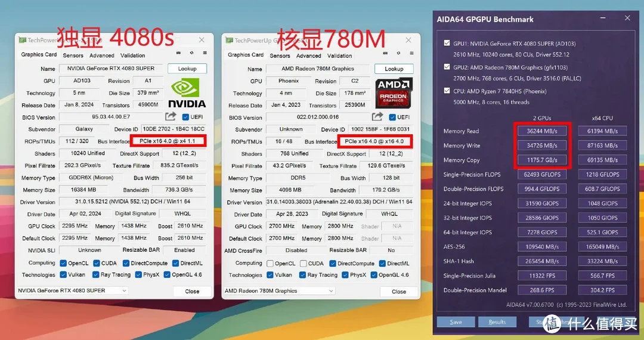Click Save in AIDA64 GPGPU Benchmark
The width and height of the screenshot is (644, 340).
[x=456, y=322]
